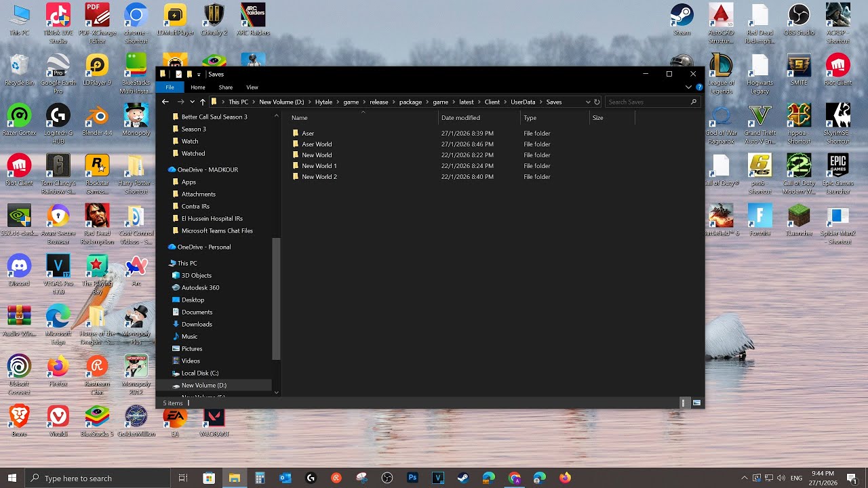The width and height of the screenshot is (868, 488).
Task: Go up one folder level
Action: (x=203, y=102)
